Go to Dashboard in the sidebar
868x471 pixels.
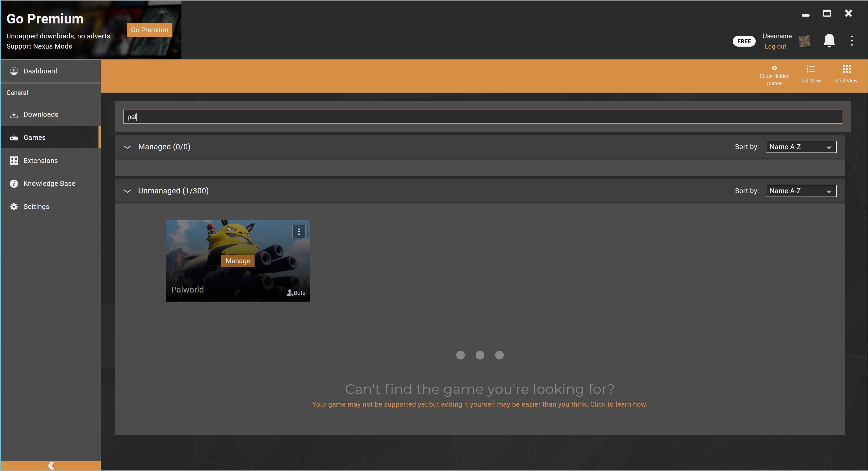(x=40, y=71)
